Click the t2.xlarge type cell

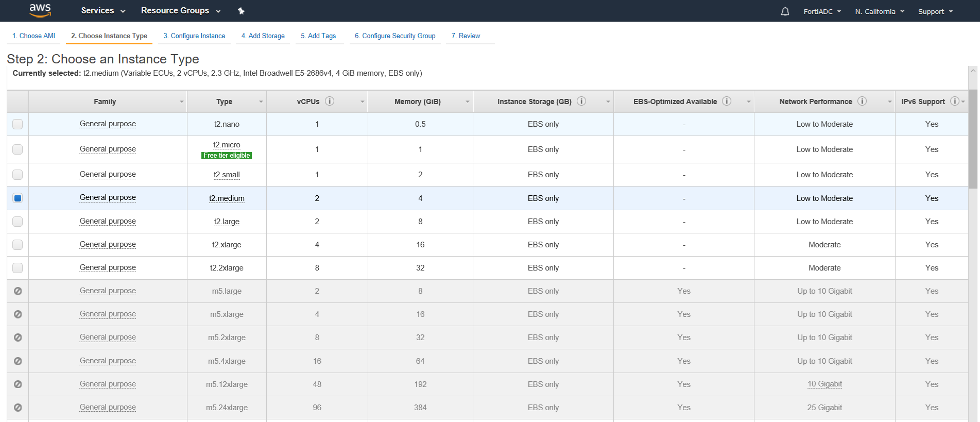pos(227,245)
